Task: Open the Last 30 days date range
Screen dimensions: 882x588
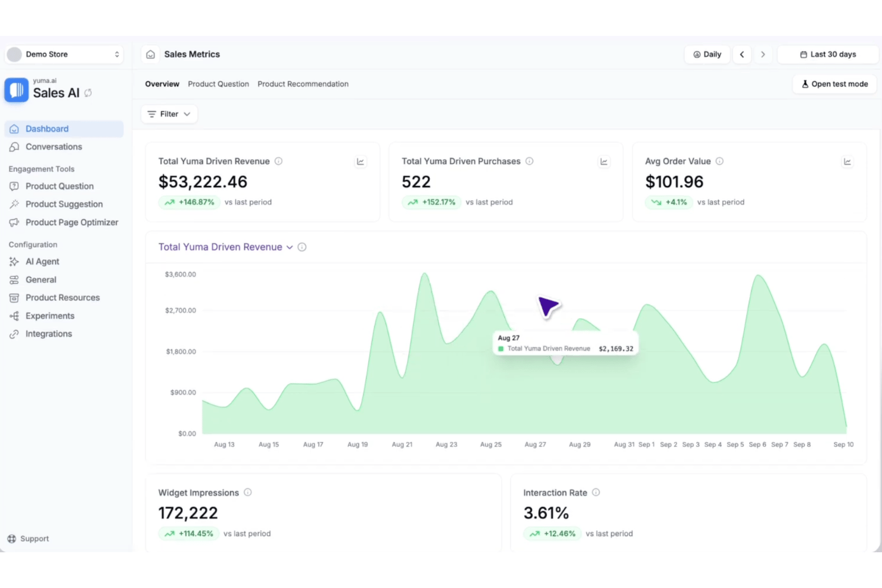Action: (828, 54)
